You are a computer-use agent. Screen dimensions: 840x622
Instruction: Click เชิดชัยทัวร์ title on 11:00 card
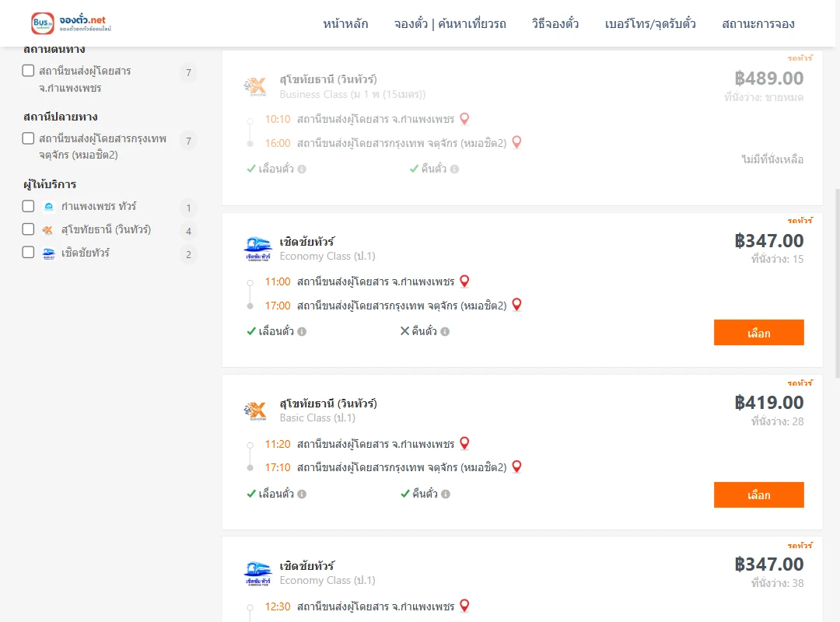(307, 242)
